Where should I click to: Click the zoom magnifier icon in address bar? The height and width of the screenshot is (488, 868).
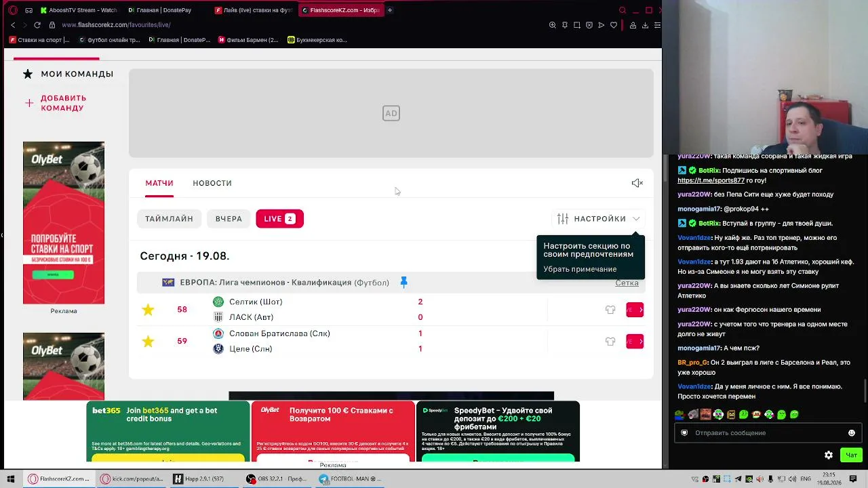[x=553, y=25]
